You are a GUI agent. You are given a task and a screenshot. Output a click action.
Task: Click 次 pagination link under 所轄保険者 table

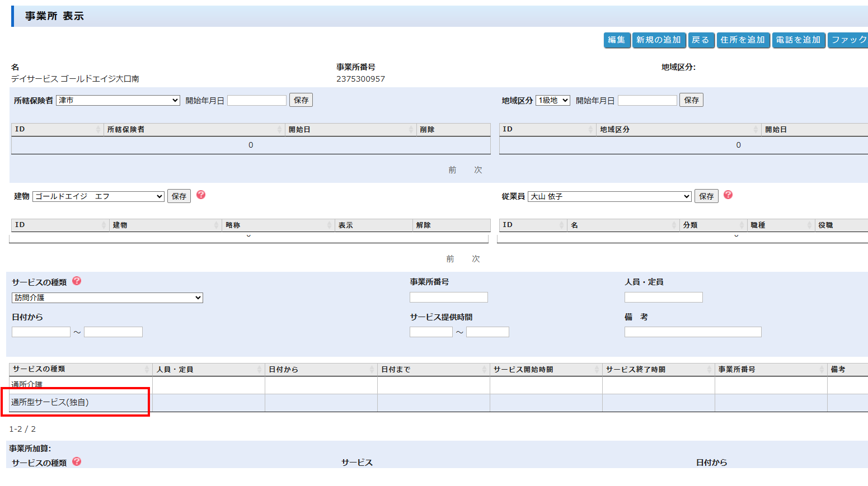(478, 170)
